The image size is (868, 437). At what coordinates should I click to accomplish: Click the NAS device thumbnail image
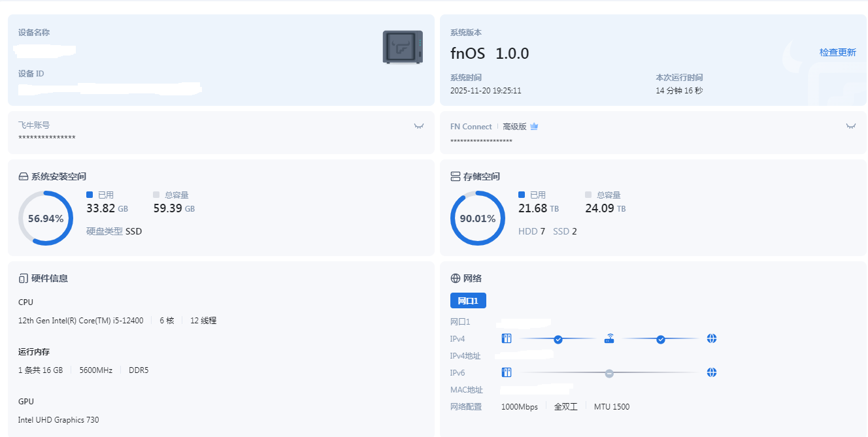click(x=403, y=47)
